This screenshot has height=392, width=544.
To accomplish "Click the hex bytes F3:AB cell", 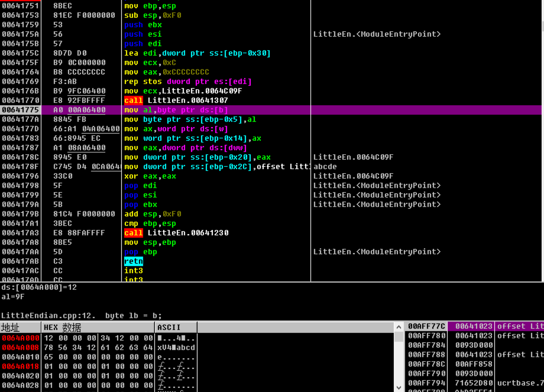I will tap(65, 82).
